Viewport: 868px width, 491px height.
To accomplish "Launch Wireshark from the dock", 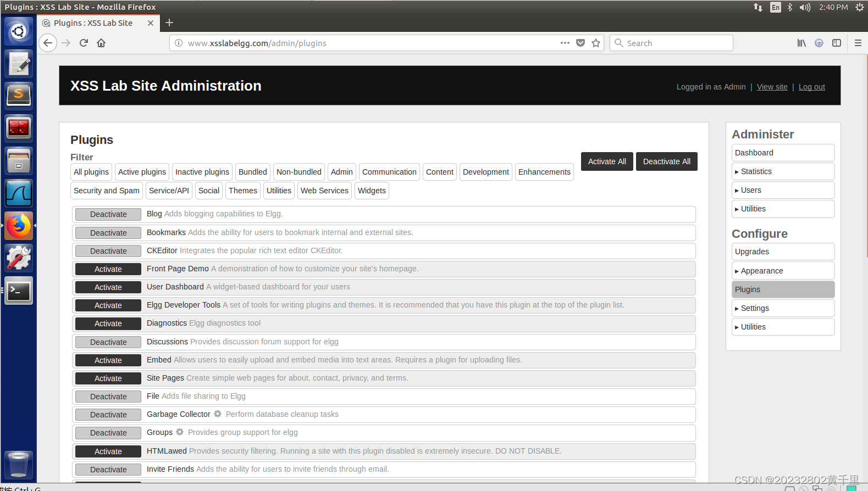I will [x=19, y=193].
